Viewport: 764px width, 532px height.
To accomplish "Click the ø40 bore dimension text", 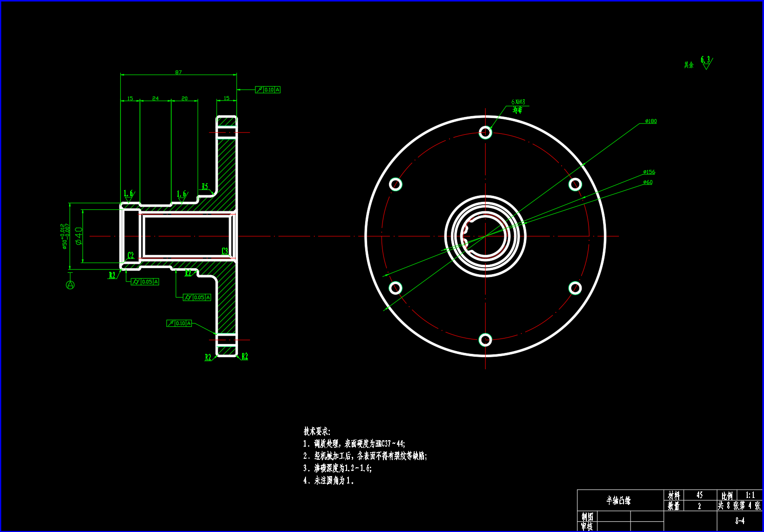I will coord(79,236).
